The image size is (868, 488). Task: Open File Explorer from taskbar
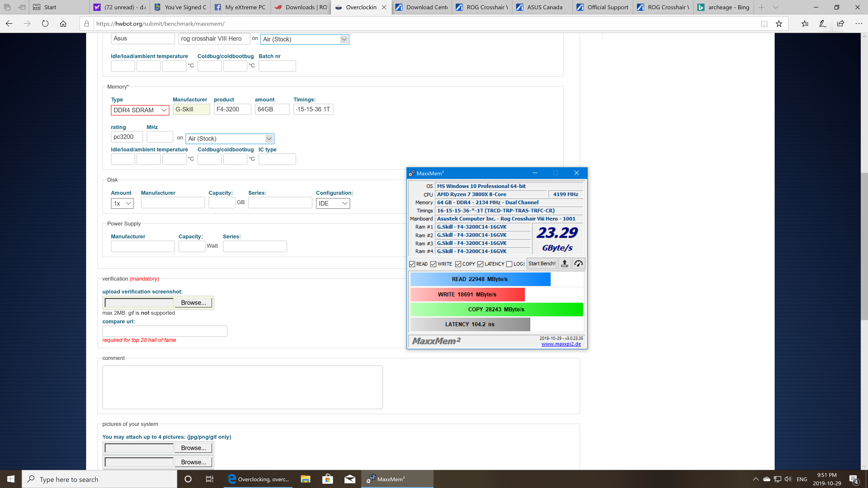coord(305,479)
